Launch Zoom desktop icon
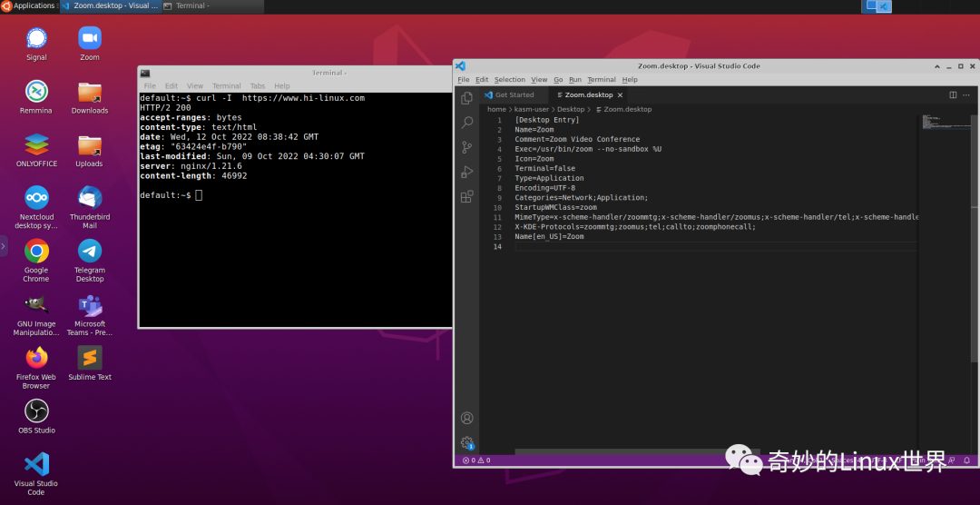Viewport: 980px width, 505px height. [x=89, y=44]
